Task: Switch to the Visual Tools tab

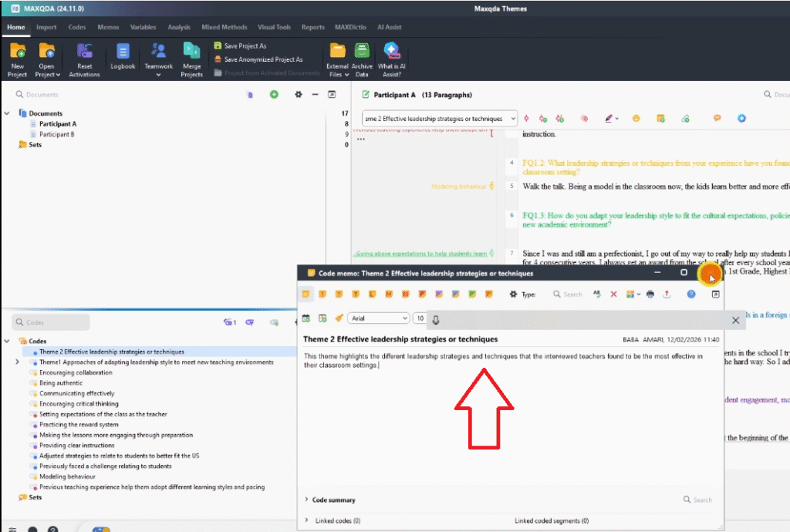Action: pos(274,27)
